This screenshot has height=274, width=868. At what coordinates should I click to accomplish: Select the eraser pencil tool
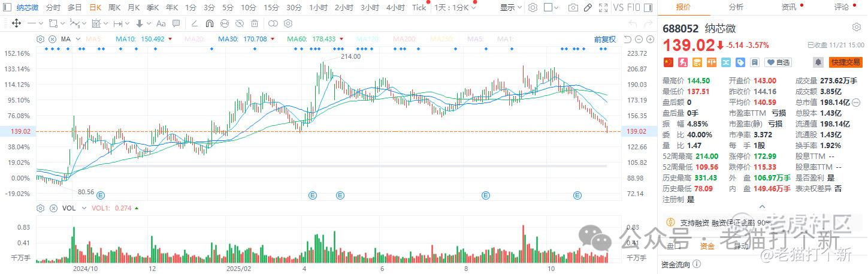pos(195,23)
